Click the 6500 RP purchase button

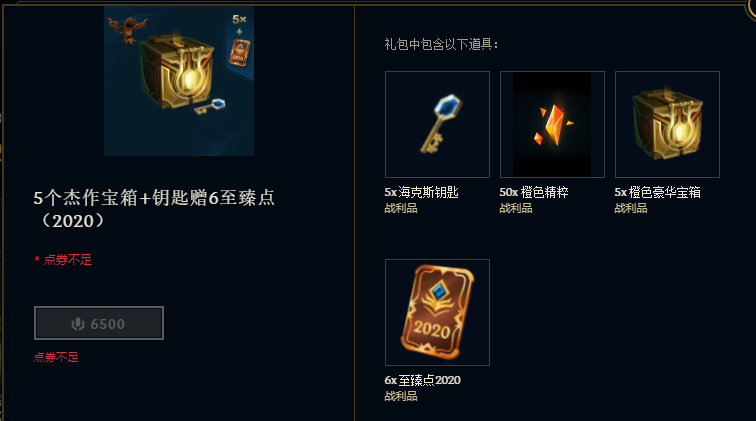[99, 323]
